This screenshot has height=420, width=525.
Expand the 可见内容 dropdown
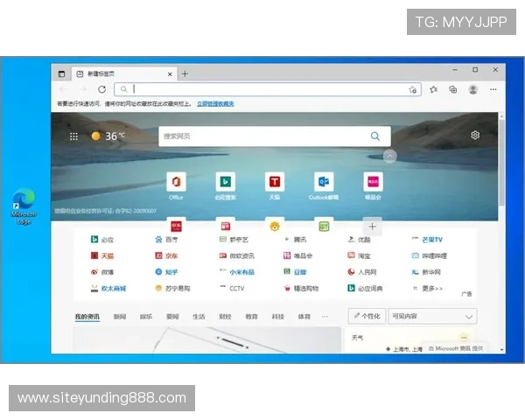(x=433, y=316)
